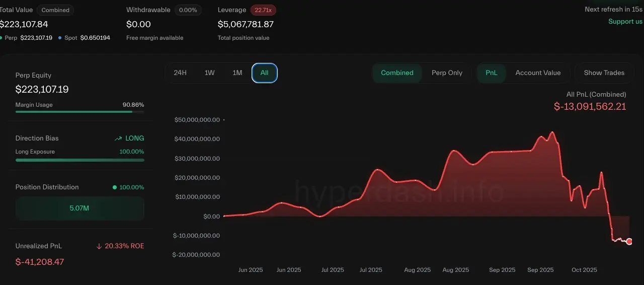Choose the 1M time range
Screen dimensions: 644x285
[237, 73]
